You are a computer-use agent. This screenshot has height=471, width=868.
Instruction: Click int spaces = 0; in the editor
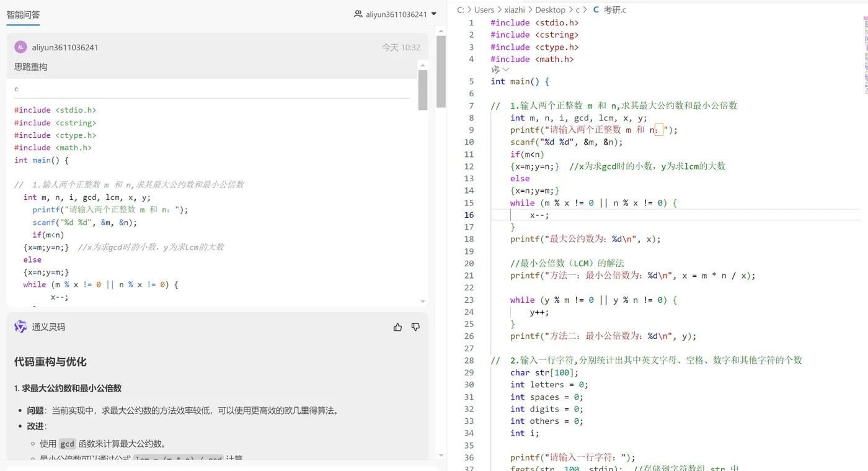click(547, 397)
